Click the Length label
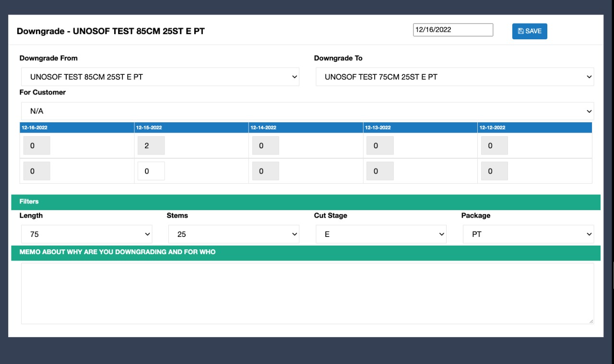 (31, 216)
